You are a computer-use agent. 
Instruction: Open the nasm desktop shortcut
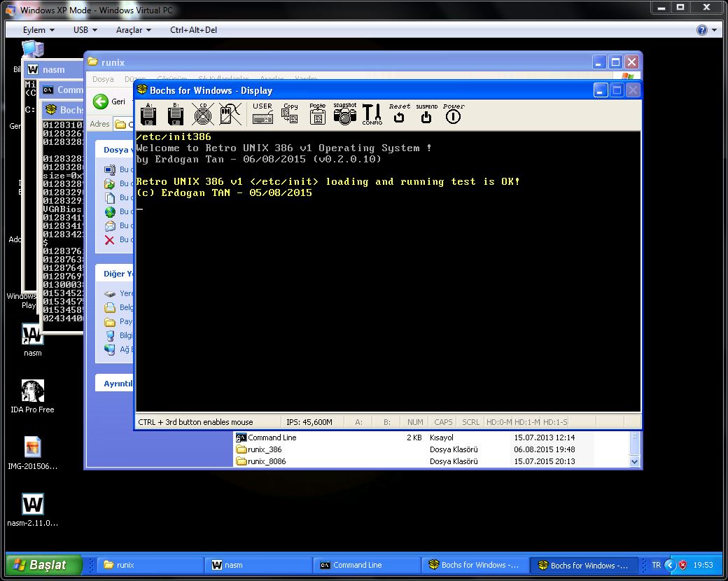(32, 339)
